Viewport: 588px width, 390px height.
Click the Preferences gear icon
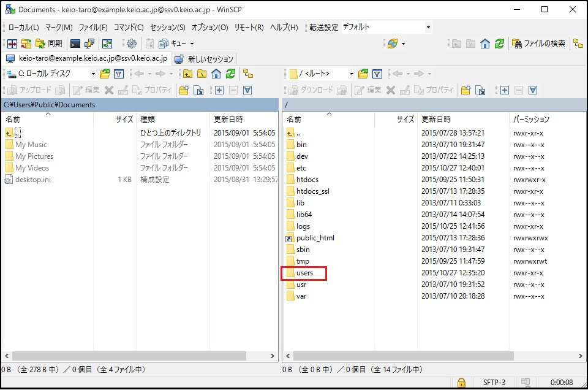click(131, 44)
